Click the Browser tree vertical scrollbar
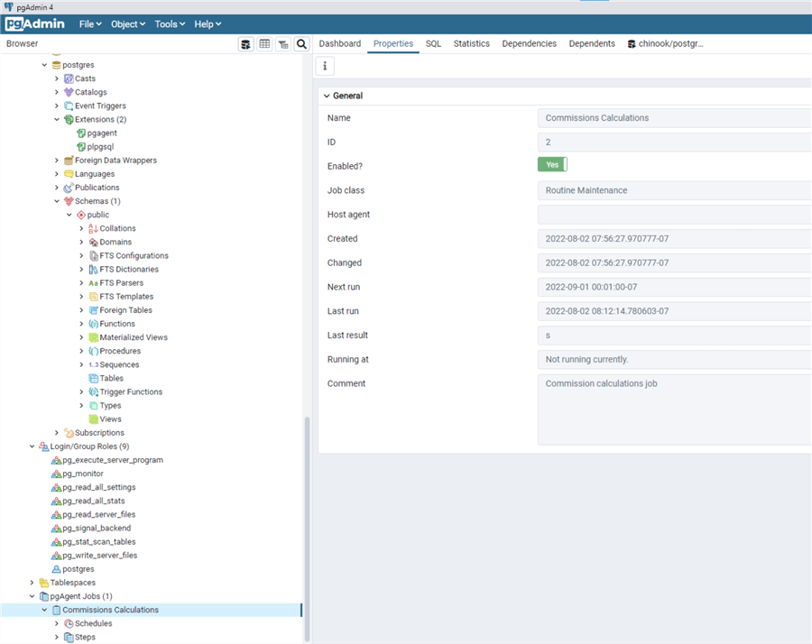 click(307, 528)
